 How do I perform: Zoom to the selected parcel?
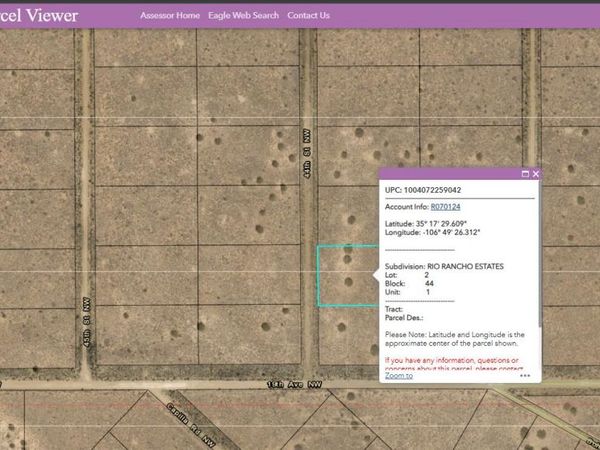(399, 375)
